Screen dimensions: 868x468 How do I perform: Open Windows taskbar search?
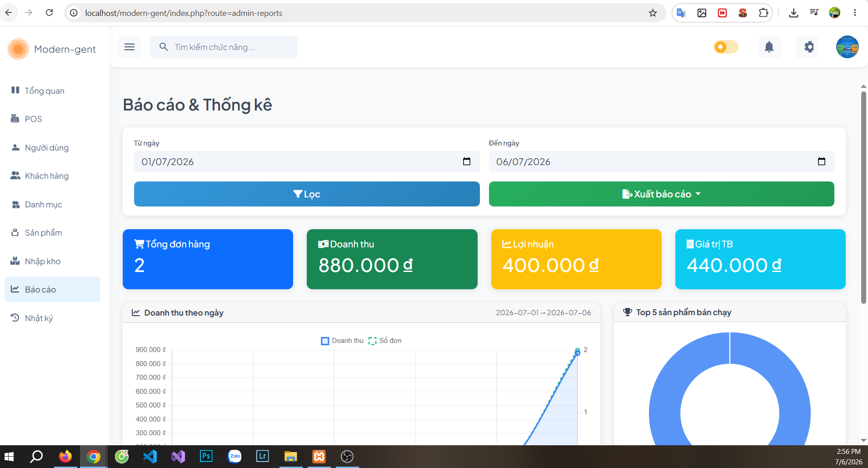coord(36,457)
